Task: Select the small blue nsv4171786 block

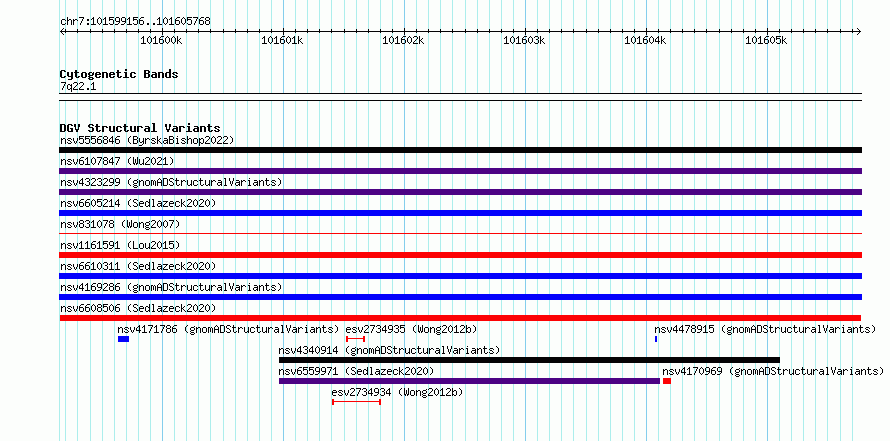Action: (x=123, y=339)
